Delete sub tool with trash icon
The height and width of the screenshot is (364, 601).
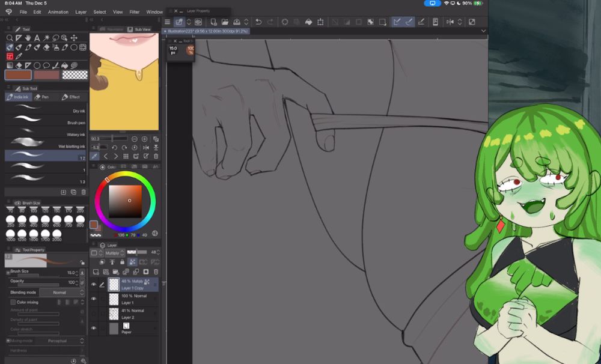click(84, 192)
